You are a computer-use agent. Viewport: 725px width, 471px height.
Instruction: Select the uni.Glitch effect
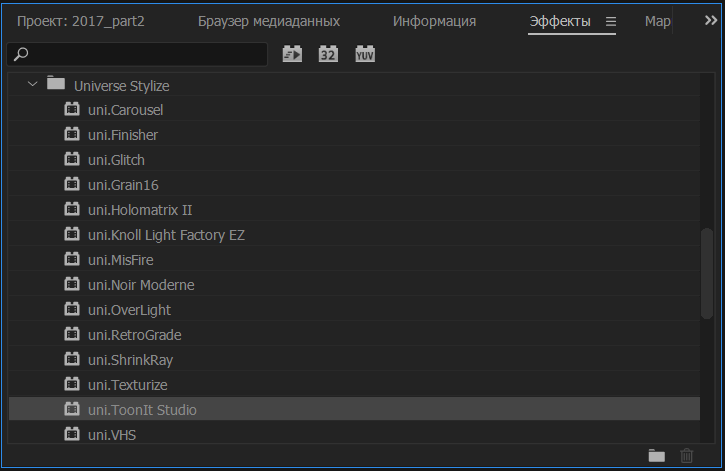116,160
